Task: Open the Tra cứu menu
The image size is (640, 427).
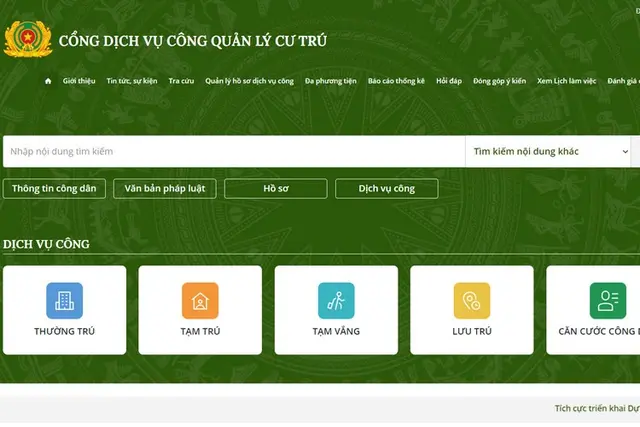Action: [x=181, y=81]
